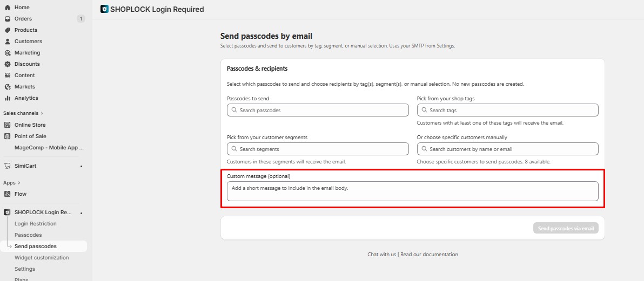Expand the Sales channels section

point(42,113)
